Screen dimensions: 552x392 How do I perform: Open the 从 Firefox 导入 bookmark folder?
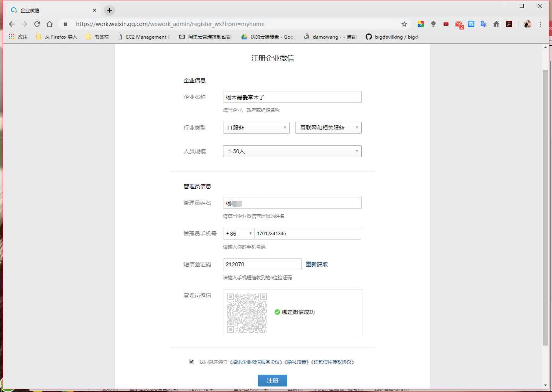56,37
